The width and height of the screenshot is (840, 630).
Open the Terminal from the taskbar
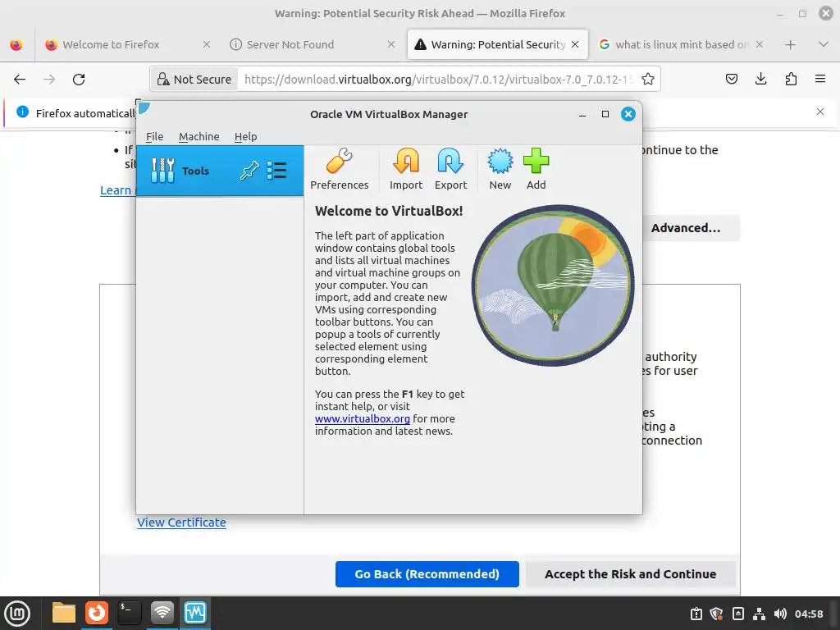129,613
